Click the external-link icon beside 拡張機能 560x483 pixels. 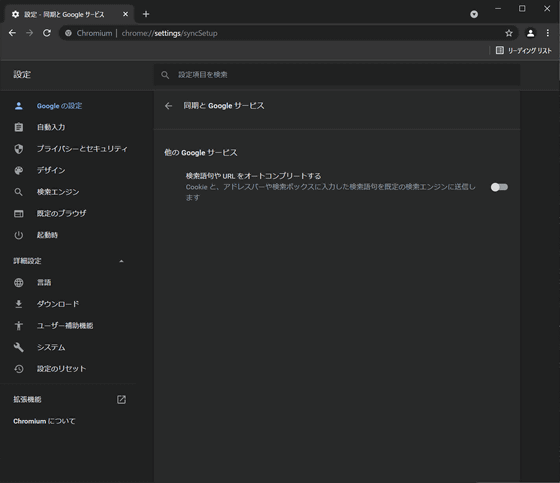(121, 399)
